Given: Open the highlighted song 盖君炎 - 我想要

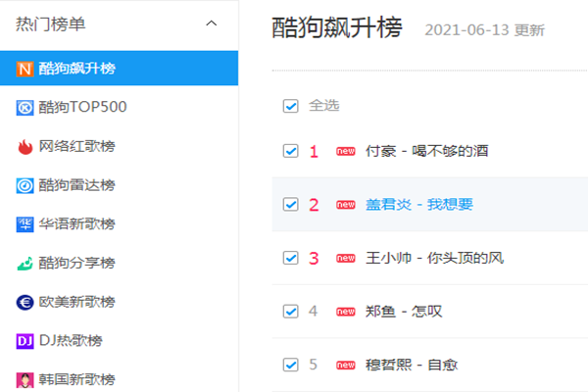Looking at the screenshot, I should (419, 205).
